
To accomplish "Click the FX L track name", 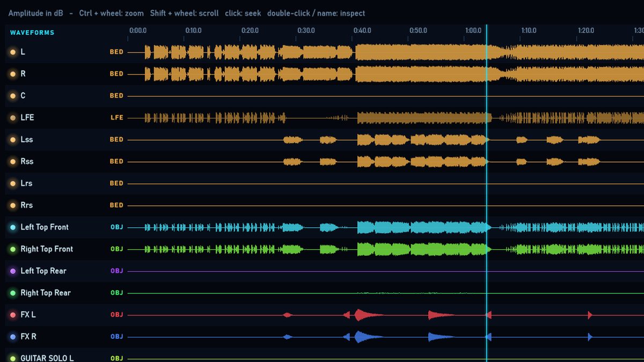I will [28, 315].
